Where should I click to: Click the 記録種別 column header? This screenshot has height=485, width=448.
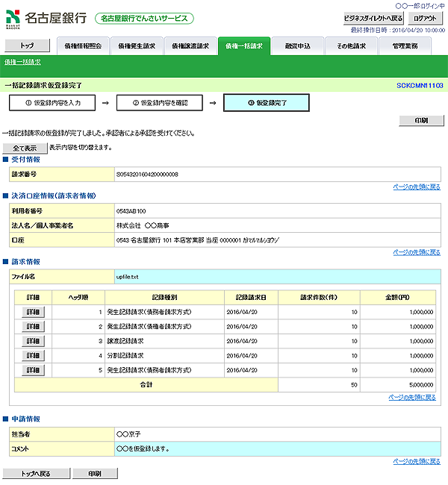click(164, 298)
